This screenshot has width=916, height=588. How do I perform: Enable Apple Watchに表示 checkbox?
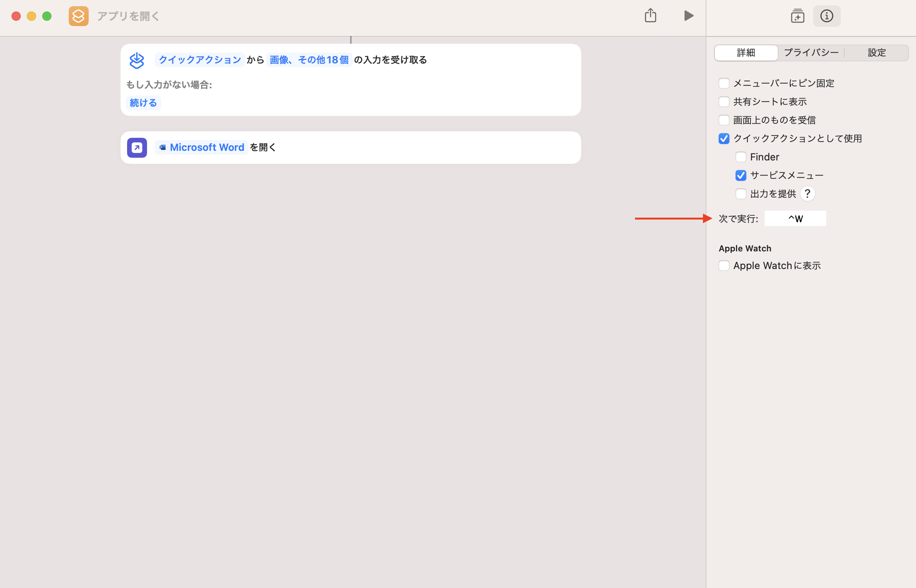(724, 266)
